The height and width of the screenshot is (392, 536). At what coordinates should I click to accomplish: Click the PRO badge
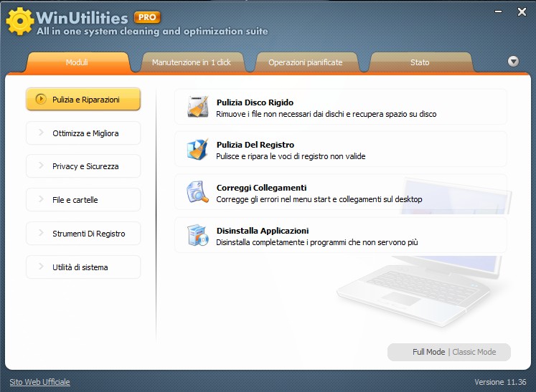pyautogui.click(x=147, y=17)
